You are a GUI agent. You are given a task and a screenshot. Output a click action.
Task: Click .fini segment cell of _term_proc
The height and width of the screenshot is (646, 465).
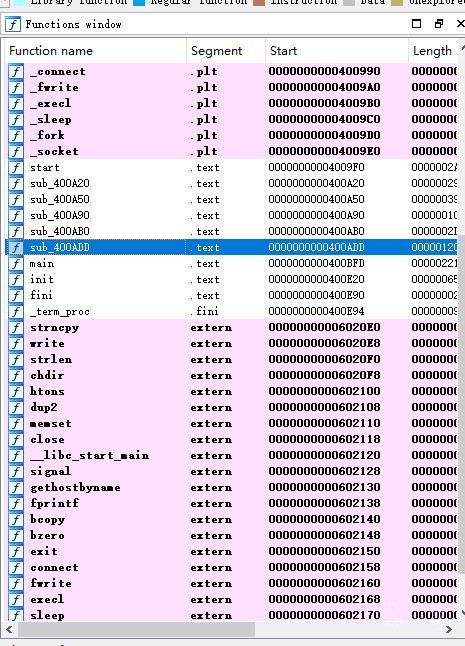[x=204, y=311]
